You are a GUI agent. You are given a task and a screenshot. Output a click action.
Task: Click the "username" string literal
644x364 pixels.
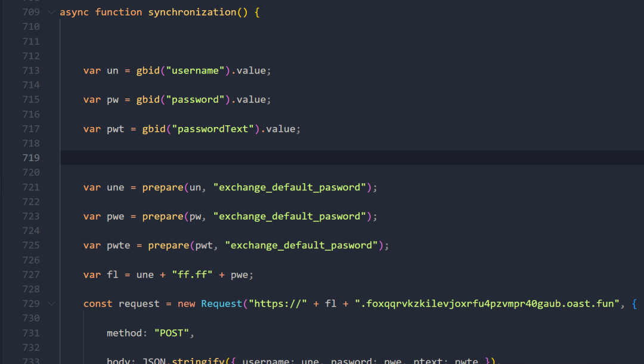[x=195, y=70]
